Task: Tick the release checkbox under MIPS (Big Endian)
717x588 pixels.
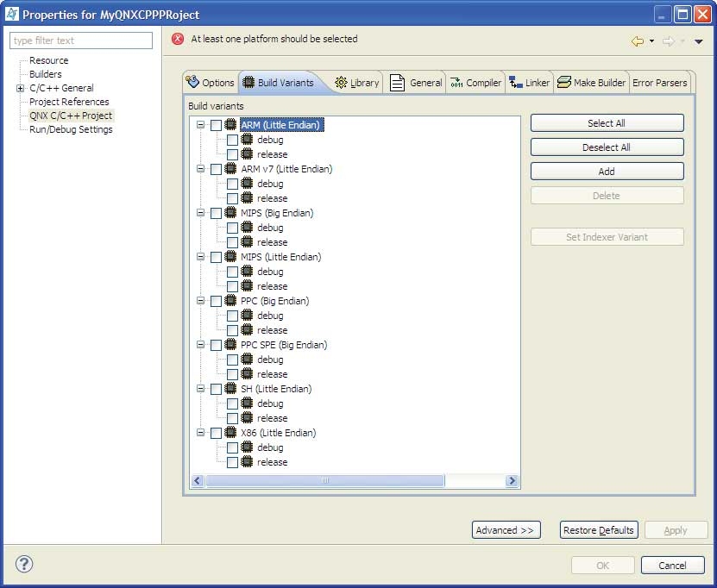Action: click(232, 243)
